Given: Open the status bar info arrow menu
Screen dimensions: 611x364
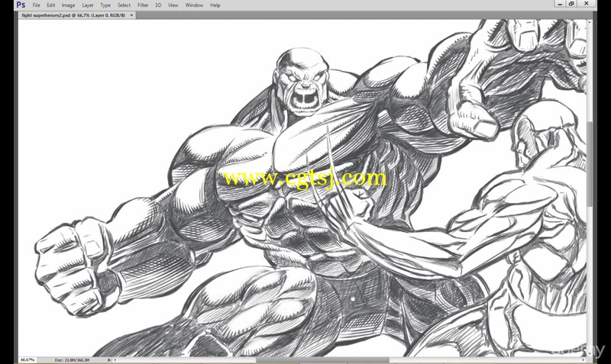Looking at the screenshot, I should point(108,359).
